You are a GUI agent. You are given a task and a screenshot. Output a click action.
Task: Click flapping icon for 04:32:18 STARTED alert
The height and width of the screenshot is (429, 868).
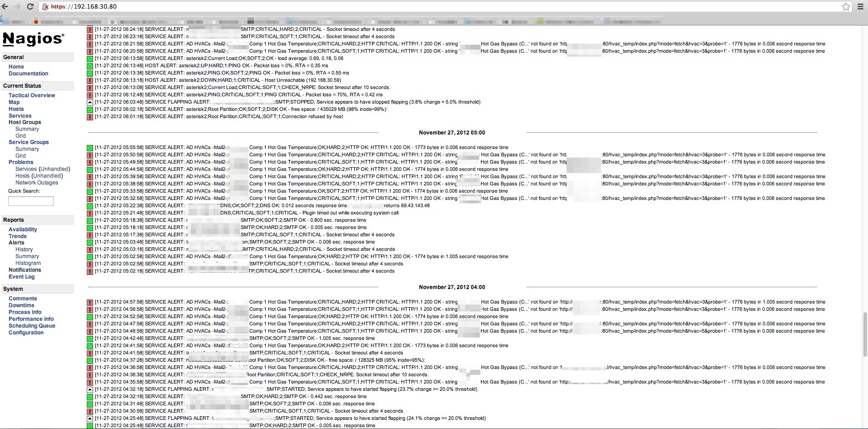coord(90,389)
